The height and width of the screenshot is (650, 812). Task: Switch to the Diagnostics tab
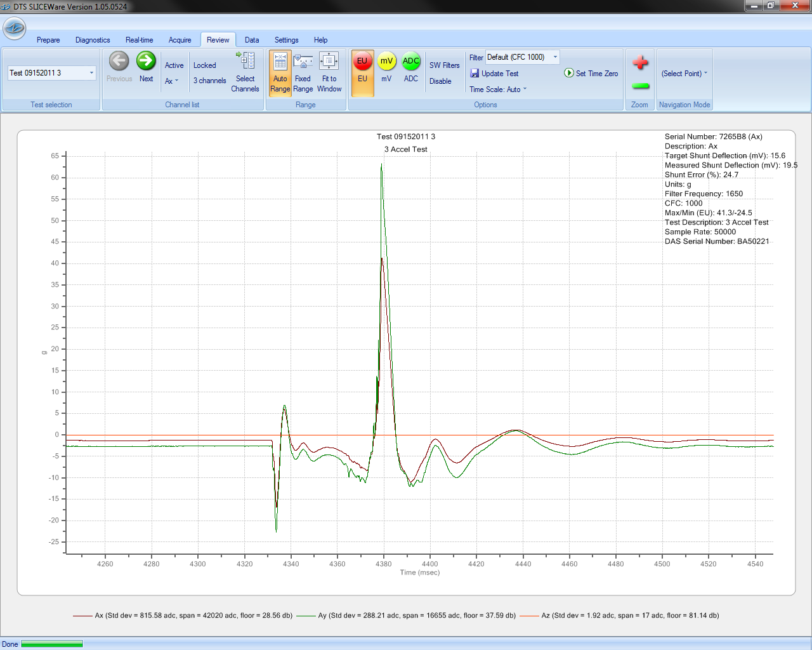(93, 40)
